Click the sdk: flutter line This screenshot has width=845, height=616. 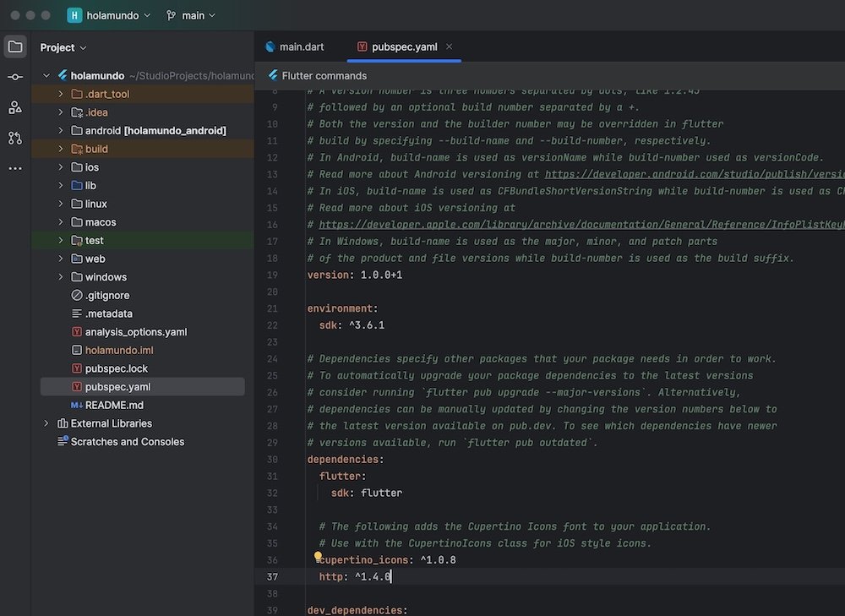(367, 493)
